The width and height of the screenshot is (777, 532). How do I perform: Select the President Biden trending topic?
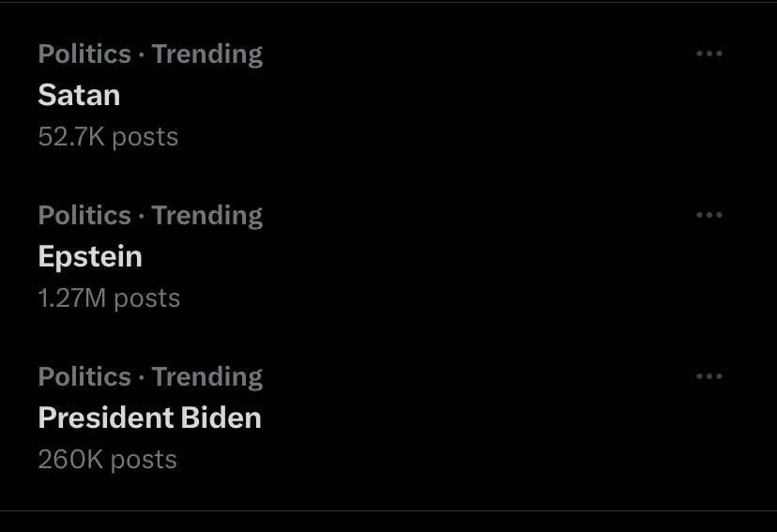coord(149,418)
